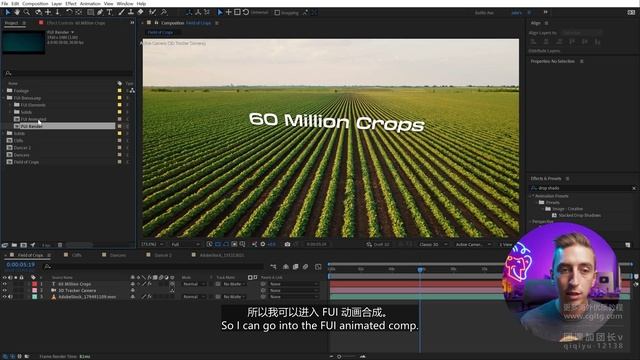Open the Effect menu
640x360 pixels.
[71, 3]
